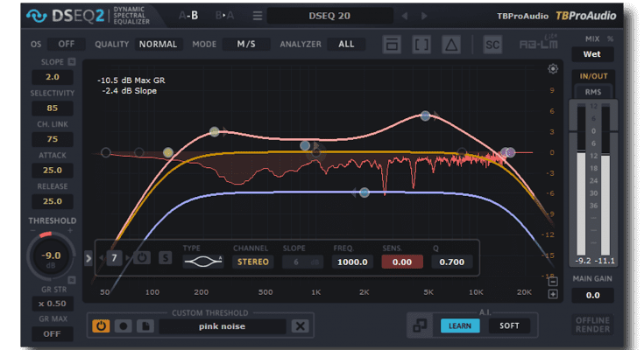Click the next preset arrow
The height and width of the screenshot is (350, 644).
coord(428,16)
